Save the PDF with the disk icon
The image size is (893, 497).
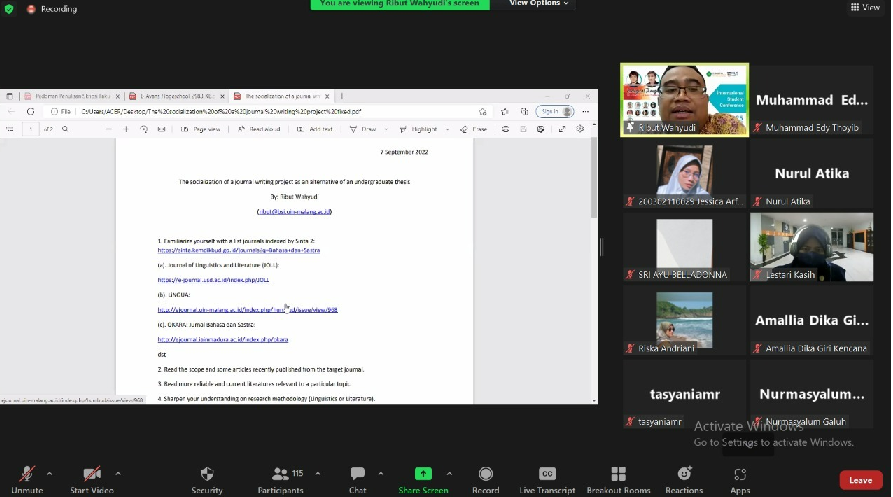(x=523, y=129)
